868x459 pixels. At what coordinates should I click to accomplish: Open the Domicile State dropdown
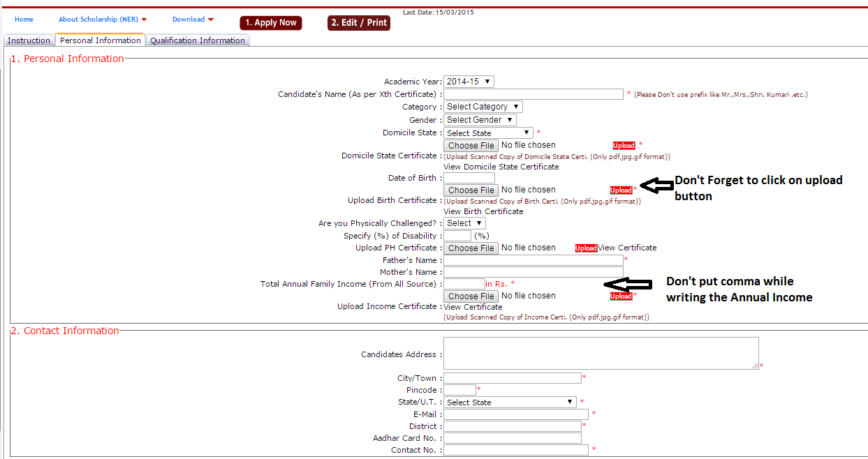(x=488, y=133)
